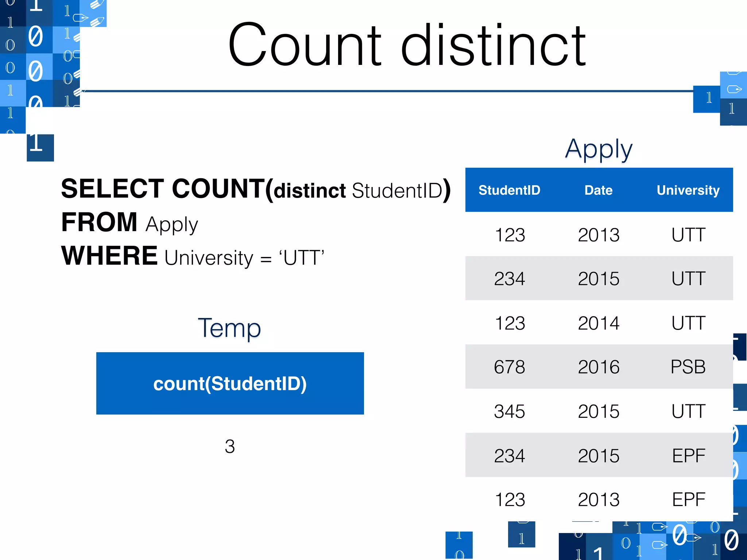747x560 pixels.
Task: Select the cell with StudentID 345
Action: (x=509, y=411)
